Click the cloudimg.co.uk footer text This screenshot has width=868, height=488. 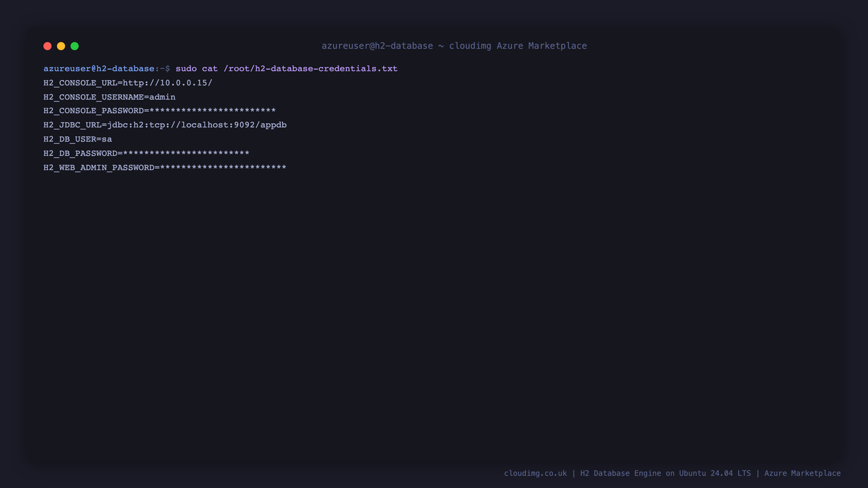point(535,473)
